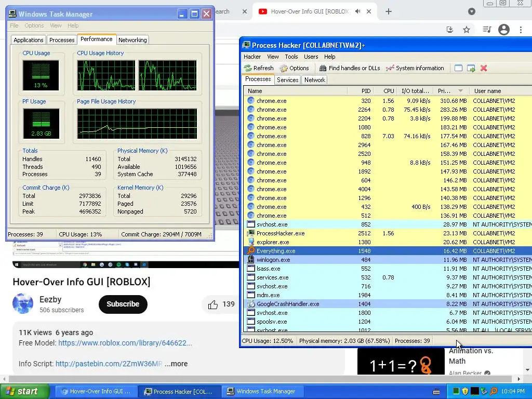Select the lsass.exe process row
This screenshot has width=532, height=399.
coord(388,269)
